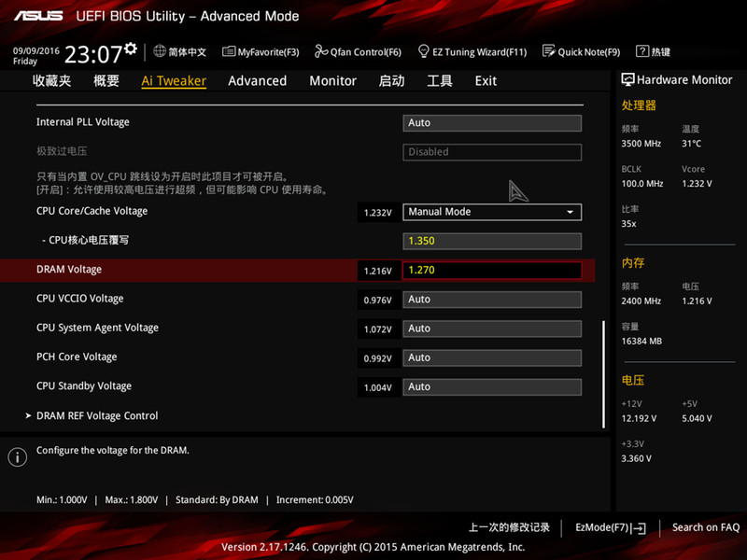Switch to the Ai Tweaker tab

pos(174,81)
